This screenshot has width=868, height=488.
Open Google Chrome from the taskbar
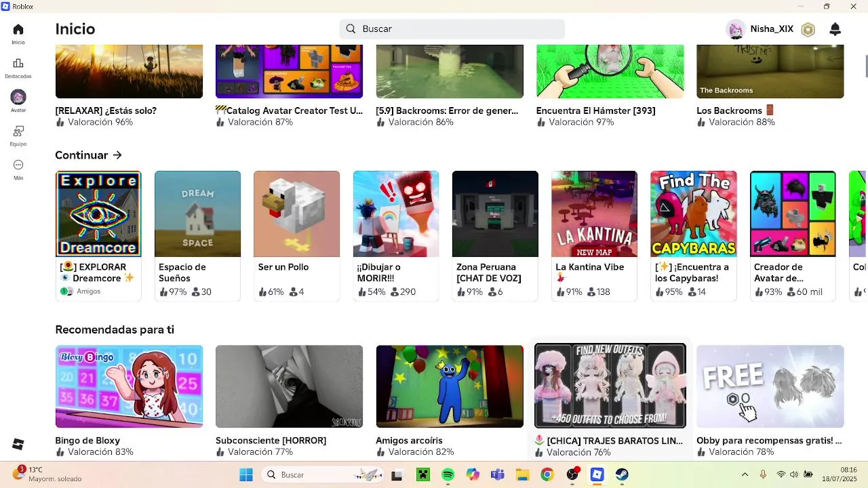pos(547,475)
